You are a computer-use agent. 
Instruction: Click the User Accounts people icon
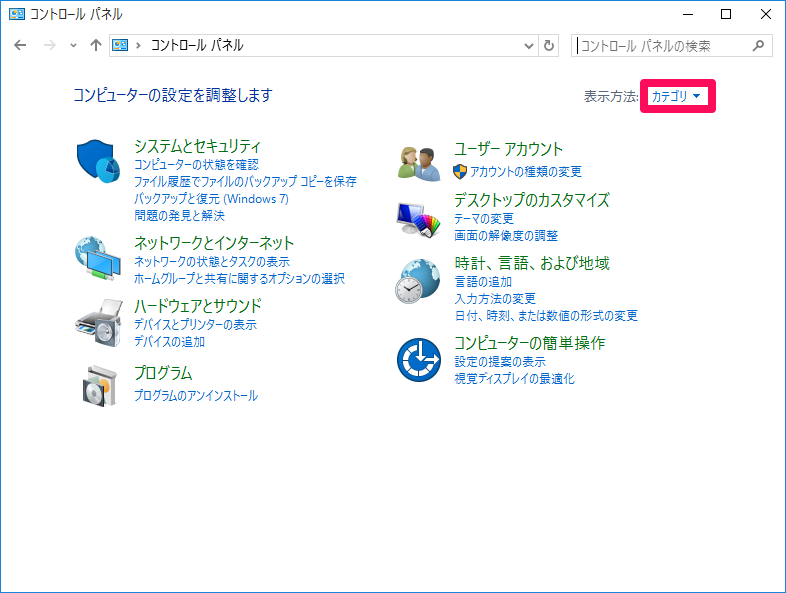coord(418,162)
